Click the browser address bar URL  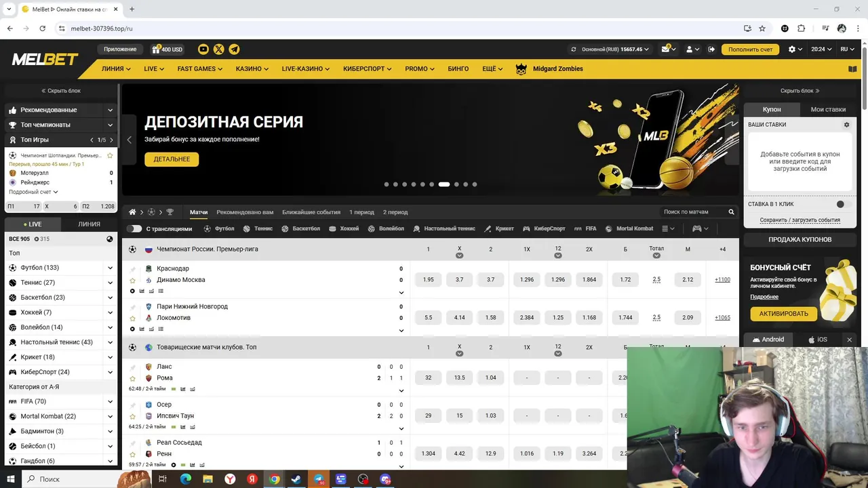tap(102, 28)
